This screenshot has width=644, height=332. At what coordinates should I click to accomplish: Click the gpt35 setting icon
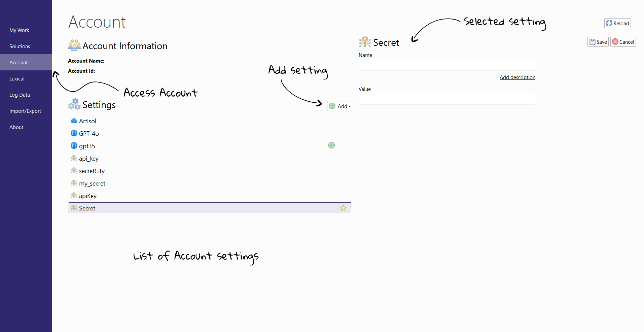[x=74, y=145]
